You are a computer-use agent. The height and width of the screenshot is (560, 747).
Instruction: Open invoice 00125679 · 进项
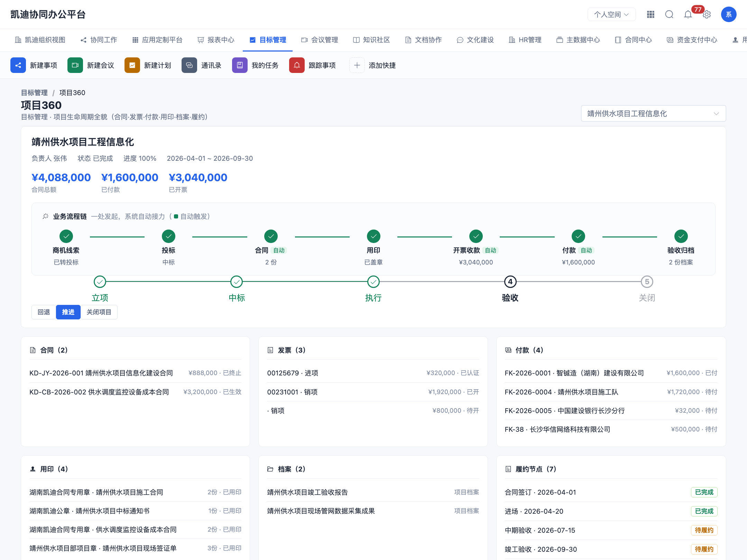pyautogui.click(x=373, y=373)
